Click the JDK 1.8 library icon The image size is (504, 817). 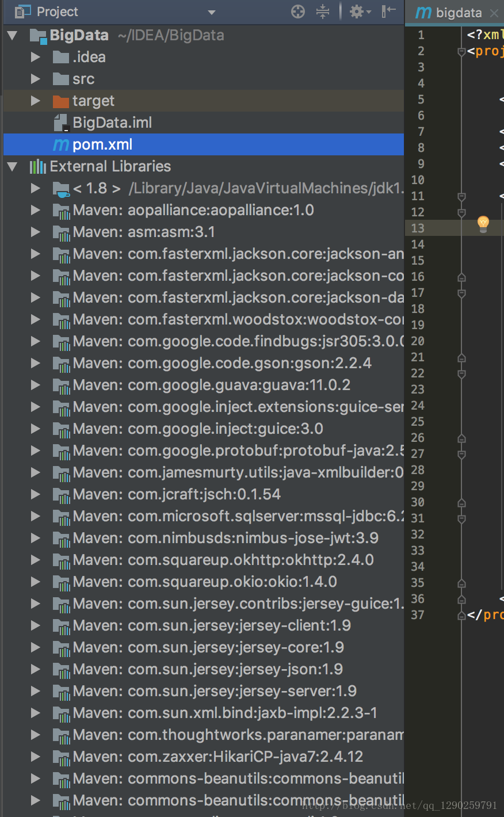[x=61, y=189]
